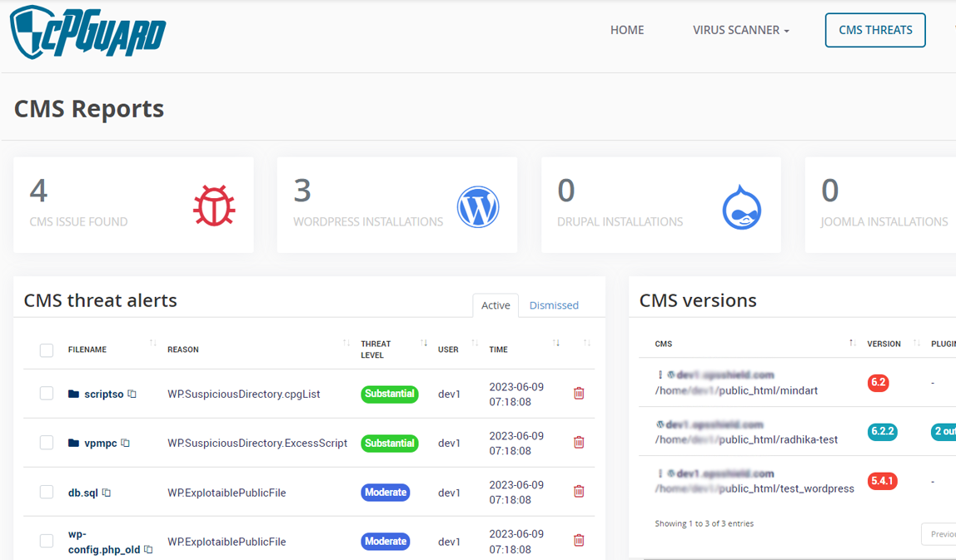956x560 pixels.
Task: Click the Moderate badge for db.sql
Action: (386, 493)
